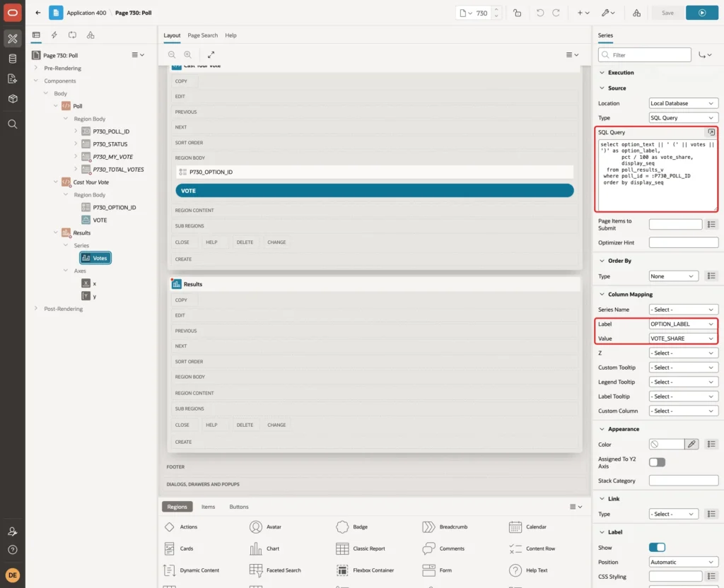
Task: Select the Cast Your Vote region node
Action: click(90, 182)
